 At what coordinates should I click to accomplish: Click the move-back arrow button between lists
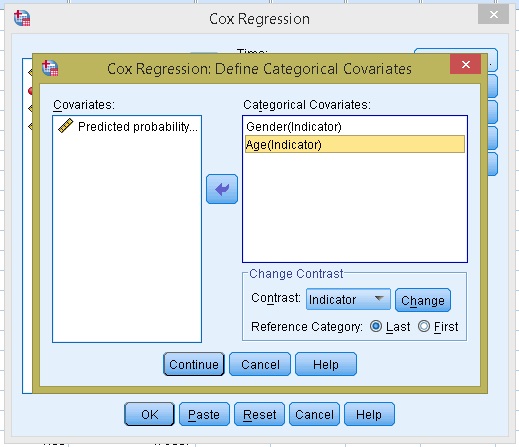[222, 189]
